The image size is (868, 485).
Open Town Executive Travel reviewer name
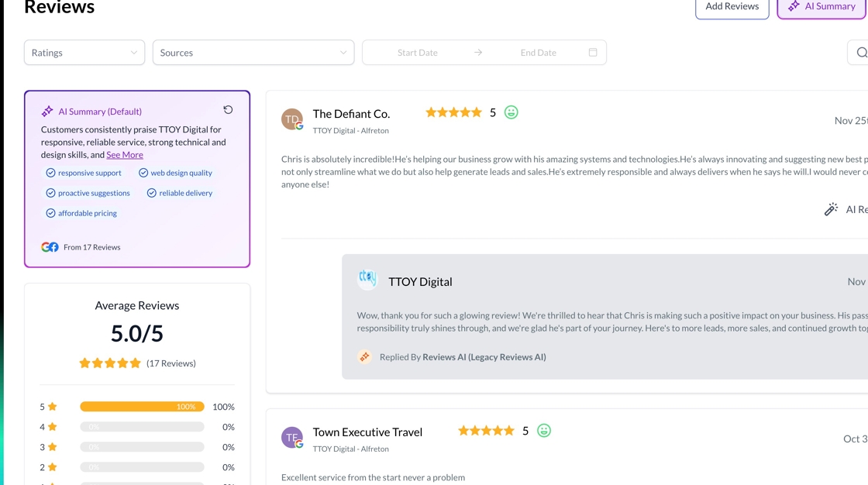(x=367, y=432)
